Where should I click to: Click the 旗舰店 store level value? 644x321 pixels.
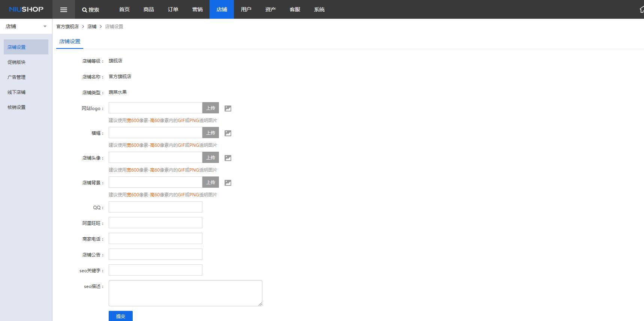coord(115,60)
